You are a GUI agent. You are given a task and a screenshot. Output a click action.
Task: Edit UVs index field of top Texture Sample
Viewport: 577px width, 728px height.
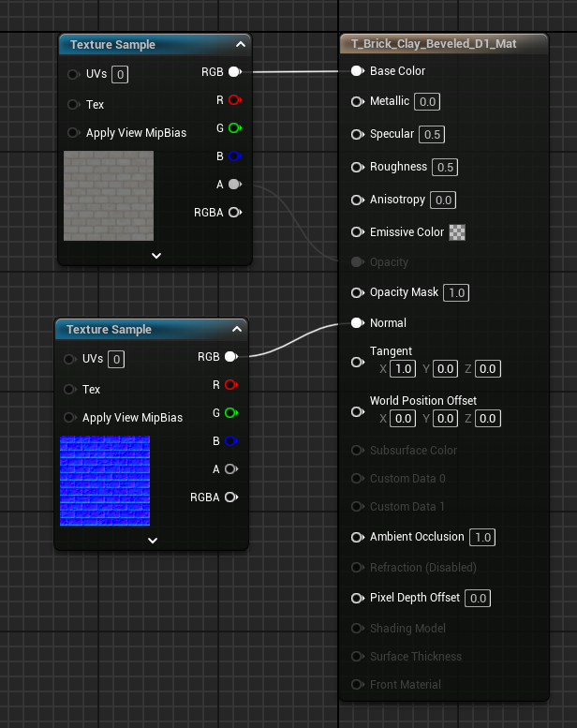(120, 75)
